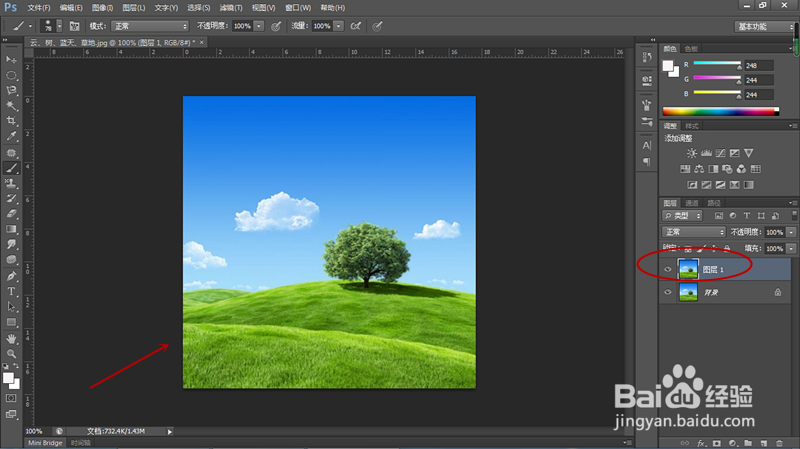Click the layer style fx icon
Screen dimensions: 800x449
tap(701, 443)
